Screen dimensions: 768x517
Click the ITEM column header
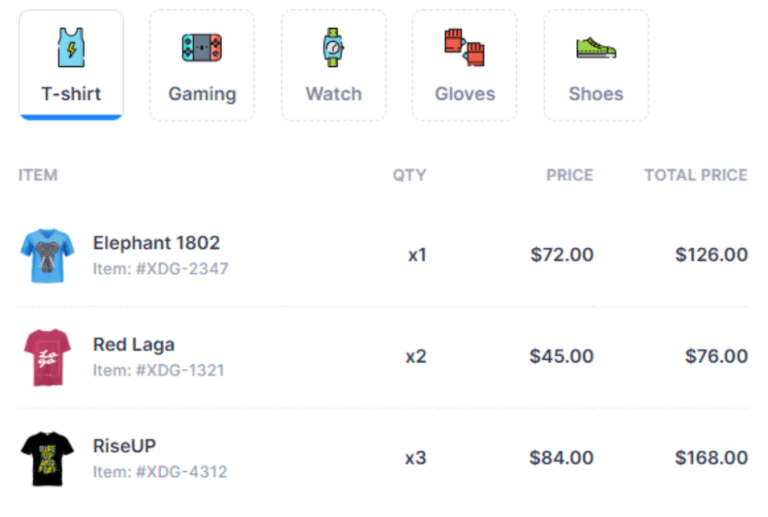pyautogui.click(x=38, y=175)
